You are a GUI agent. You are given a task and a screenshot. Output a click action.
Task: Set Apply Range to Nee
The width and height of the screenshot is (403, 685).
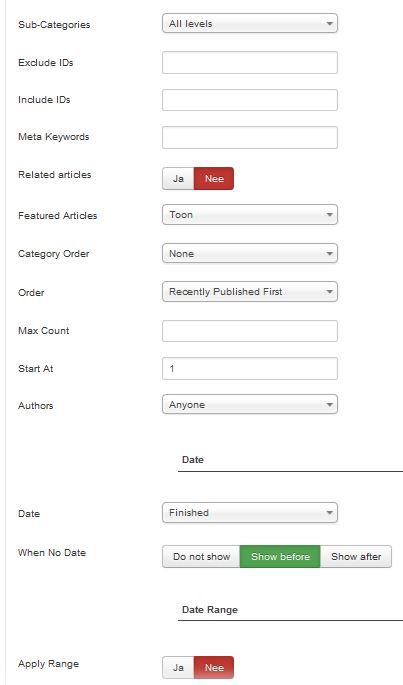click(x=214, y=668)
